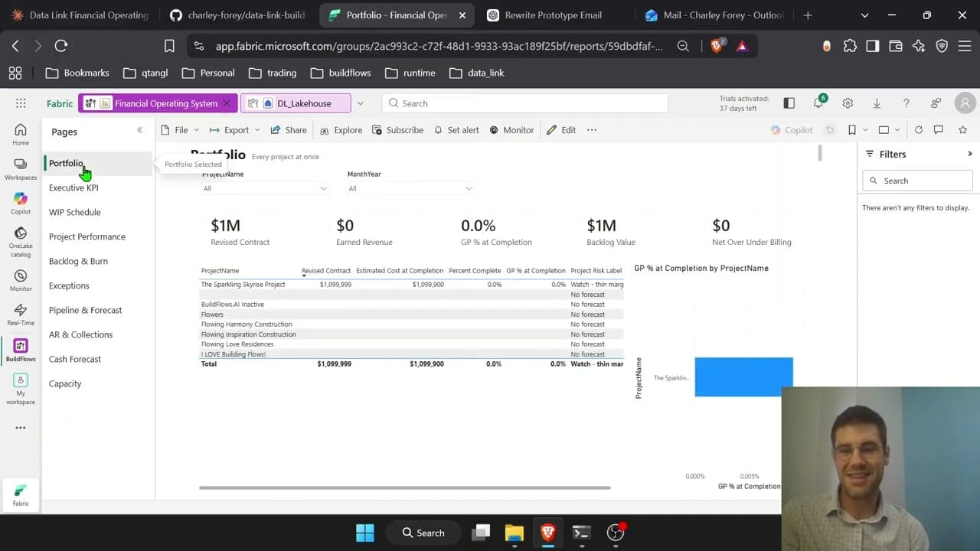Click the Fabric search box

pyautogui.click(x=525, y=103)
